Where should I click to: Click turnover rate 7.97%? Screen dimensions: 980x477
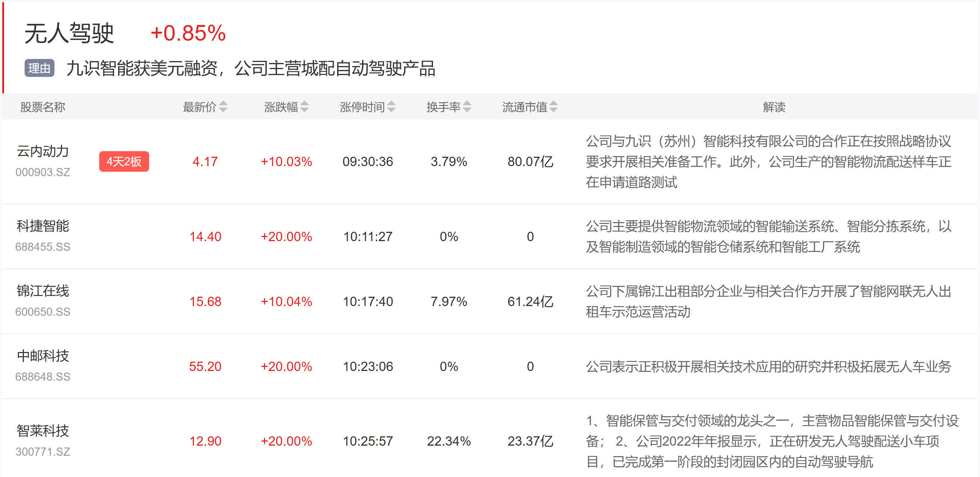[x=449, y=302]
